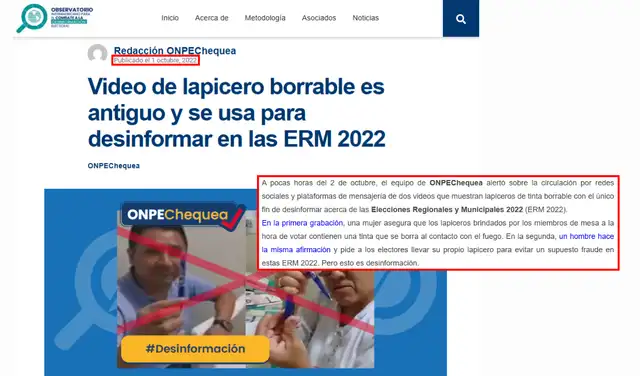
Task: Click the article headline about lapicero borrable
Action: (x=236, y=112)
